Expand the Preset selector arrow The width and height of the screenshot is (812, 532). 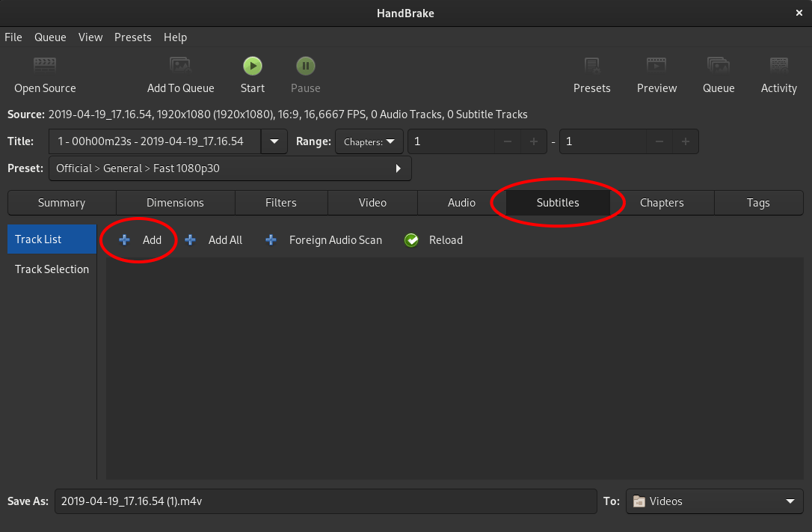point(398,168)
